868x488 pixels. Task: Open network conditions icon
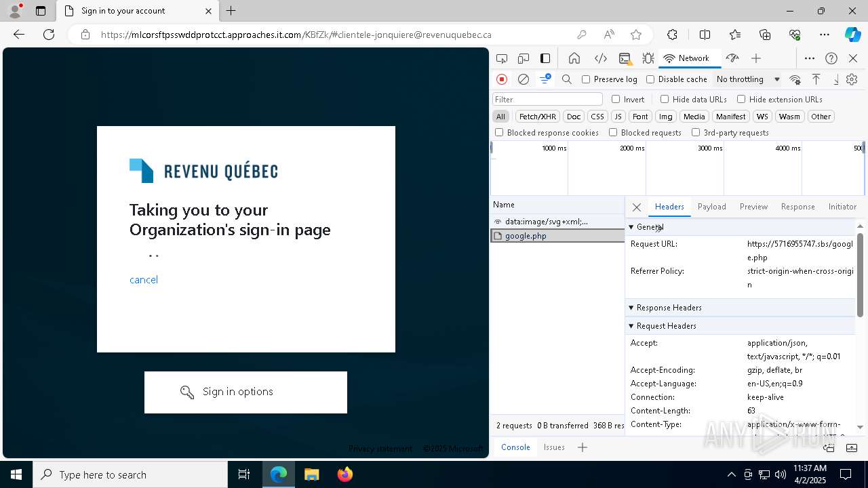click(795, 79)
